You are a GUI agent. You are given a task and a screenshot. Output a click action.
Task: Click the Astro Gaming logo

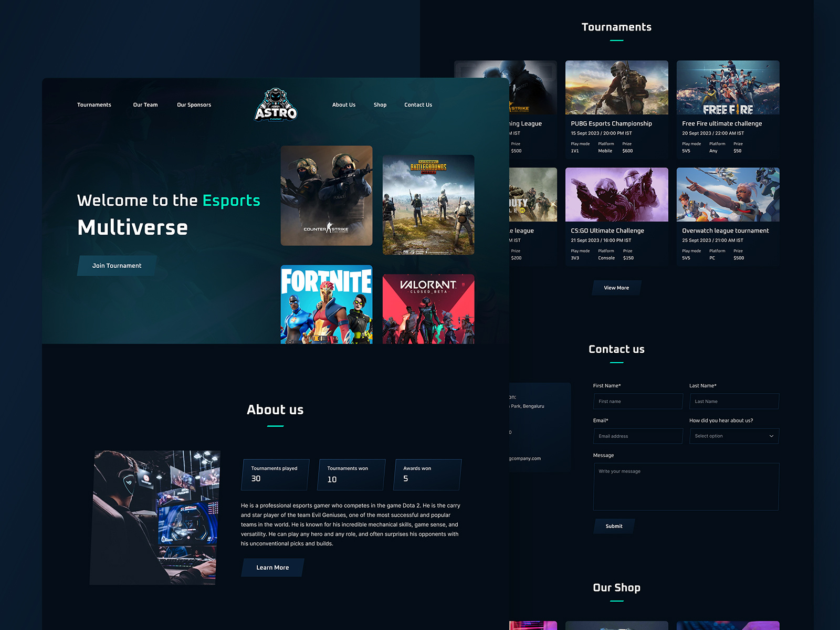(276, 104)
